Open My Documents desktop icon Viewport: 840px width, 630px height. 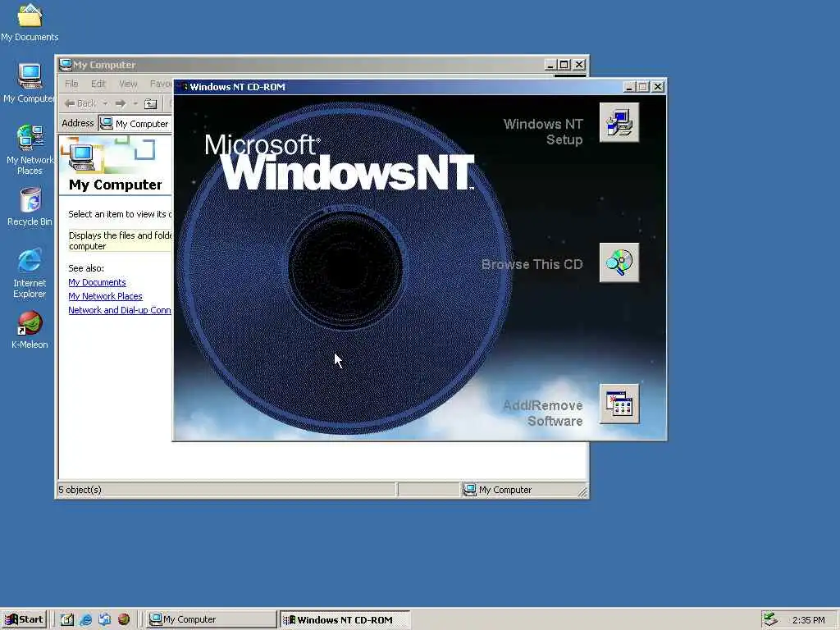tap(30, 22)
